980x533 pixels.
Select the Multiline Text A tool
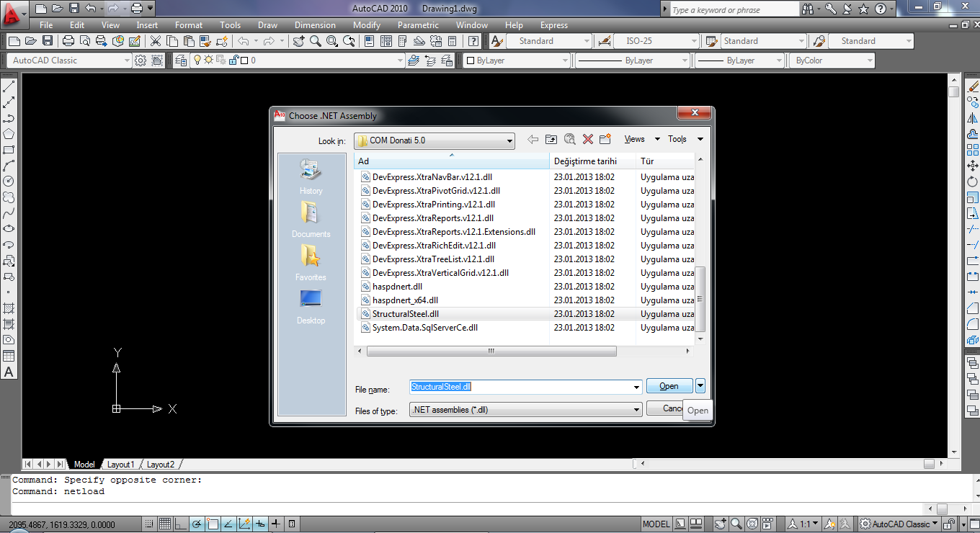click(x=9, y=372)
